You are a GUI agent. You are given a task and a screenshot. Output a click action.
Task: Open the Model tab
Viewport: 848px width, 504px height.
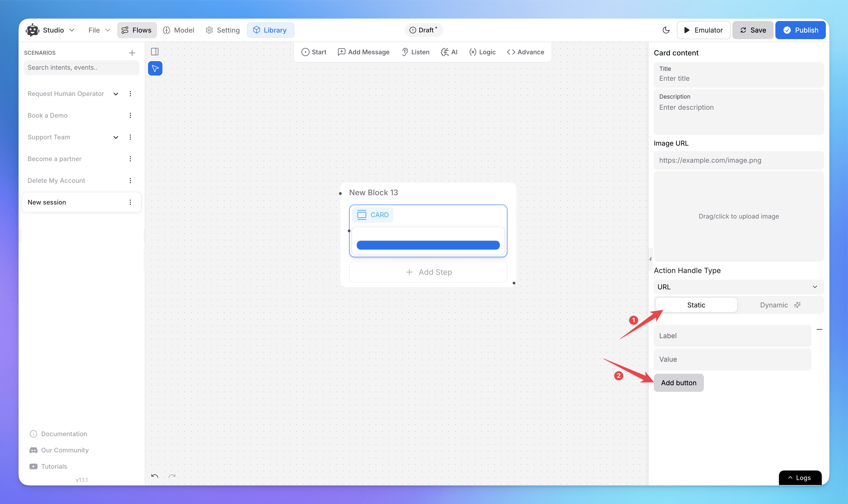click(179, 30)
